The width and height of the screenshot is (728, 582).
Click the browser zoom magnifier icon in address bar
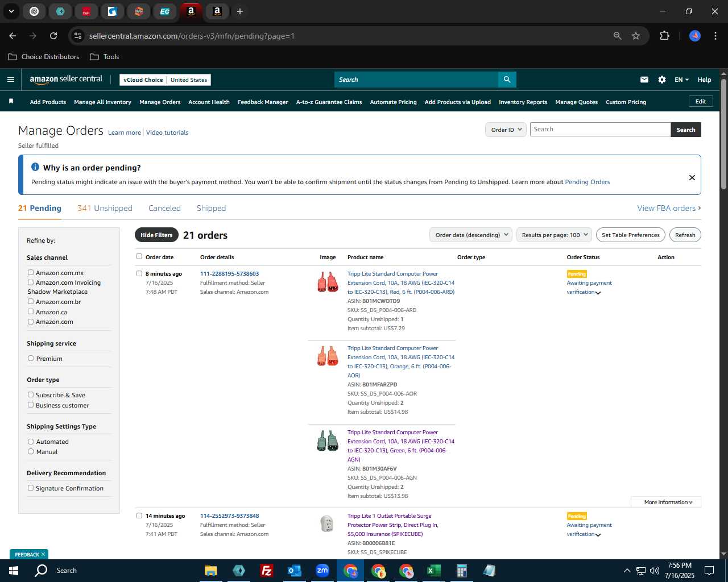618,36
